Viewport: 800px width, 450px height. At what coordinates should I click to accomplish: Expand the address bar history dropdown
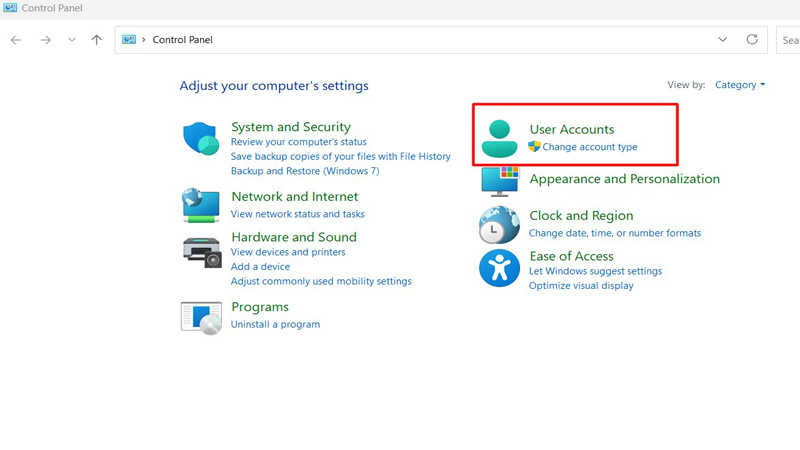[722, 39]
